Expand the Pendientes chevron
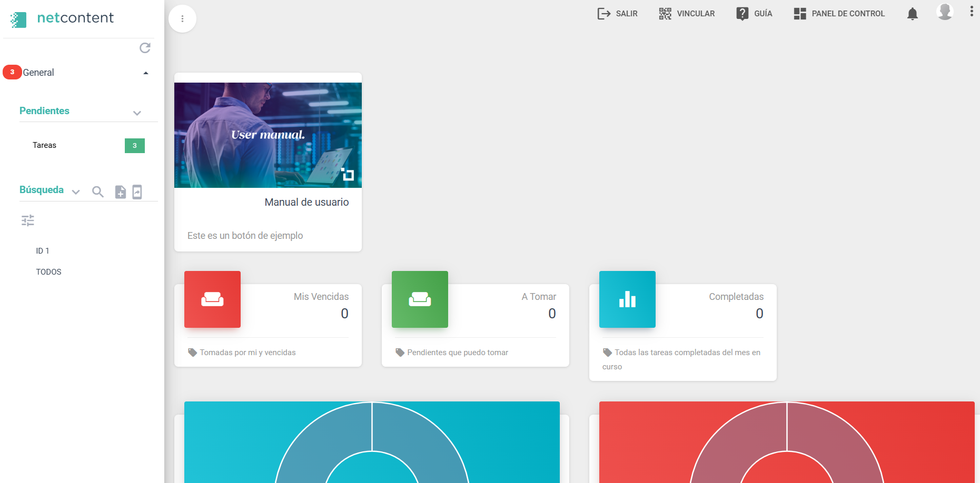Screen dimensions: 980x483 (x=137, y=113)
